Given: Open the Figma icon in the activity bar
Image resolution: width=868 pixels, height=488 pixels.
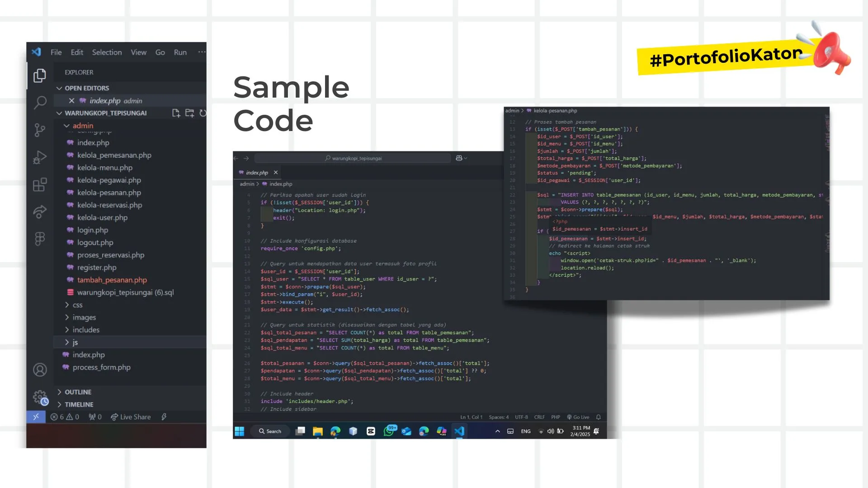Looking at the screenshot, I should pos(40,239).
